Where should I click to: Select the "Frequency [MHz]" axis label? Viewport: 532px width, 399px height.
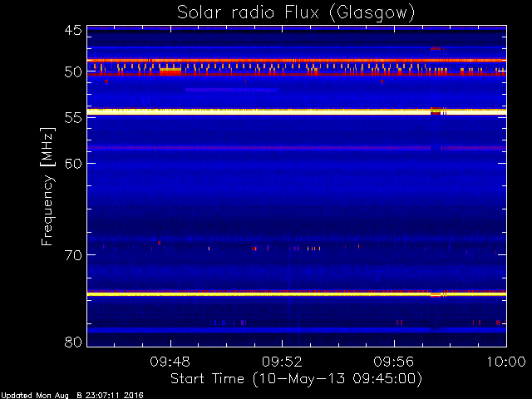47,186
